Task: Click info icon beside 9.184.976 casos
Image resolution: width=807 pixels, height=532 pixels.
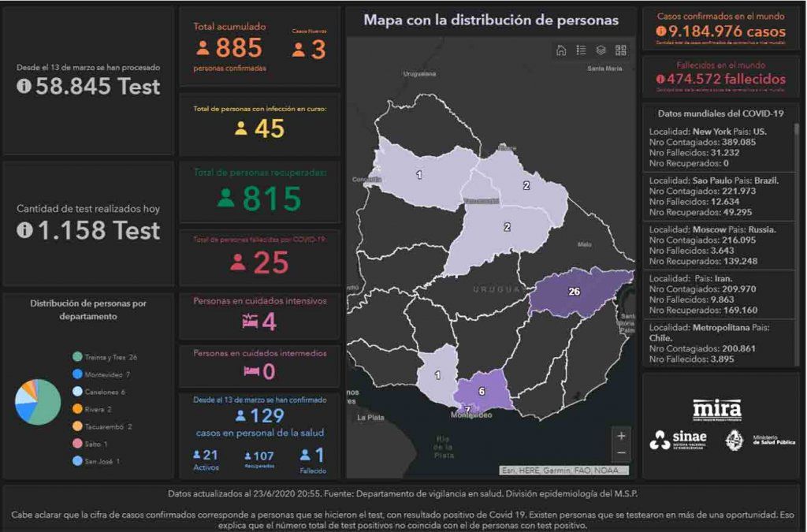Action: (660, 32)
